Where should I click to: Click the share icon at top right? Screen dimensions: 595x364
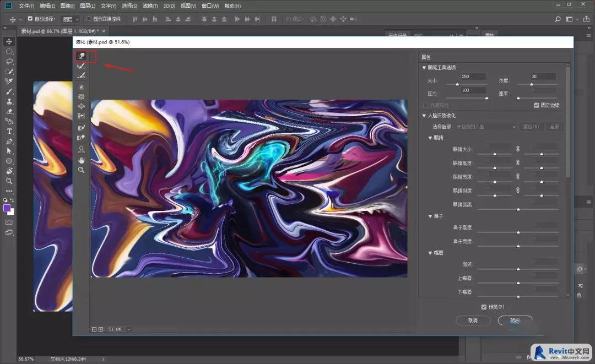tap(586, 19)
